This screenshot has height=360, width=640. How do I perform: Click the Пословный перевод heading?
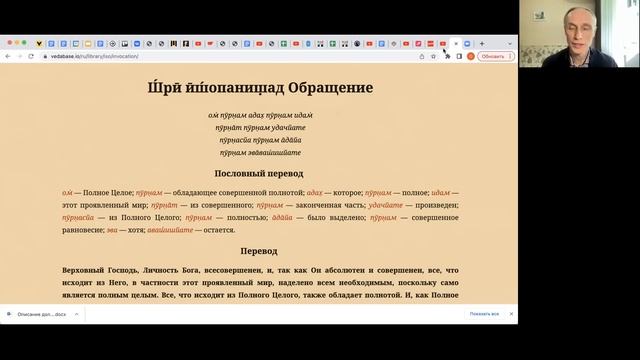tap(259, 173)
